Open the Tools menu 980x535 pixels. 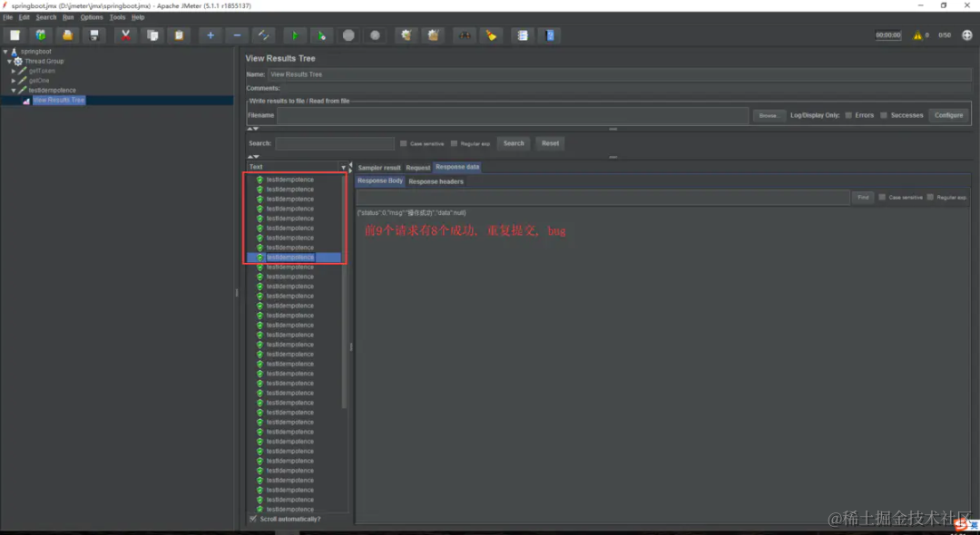pos(117,17)
